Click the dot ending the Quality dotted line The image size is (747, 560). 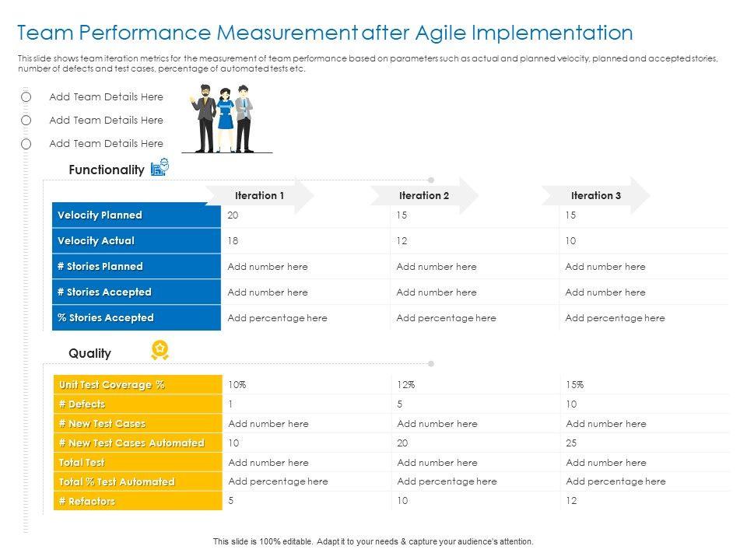pos(431,363)
